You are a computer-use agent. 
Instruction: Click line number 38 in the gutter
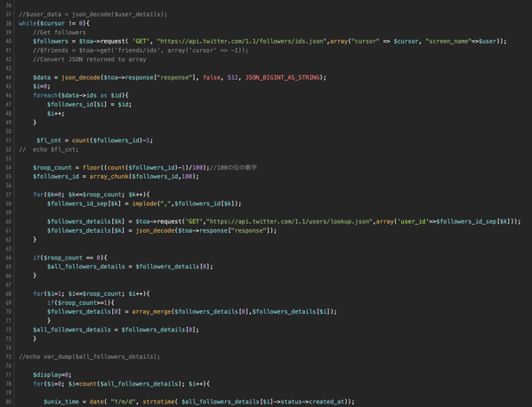9,23
